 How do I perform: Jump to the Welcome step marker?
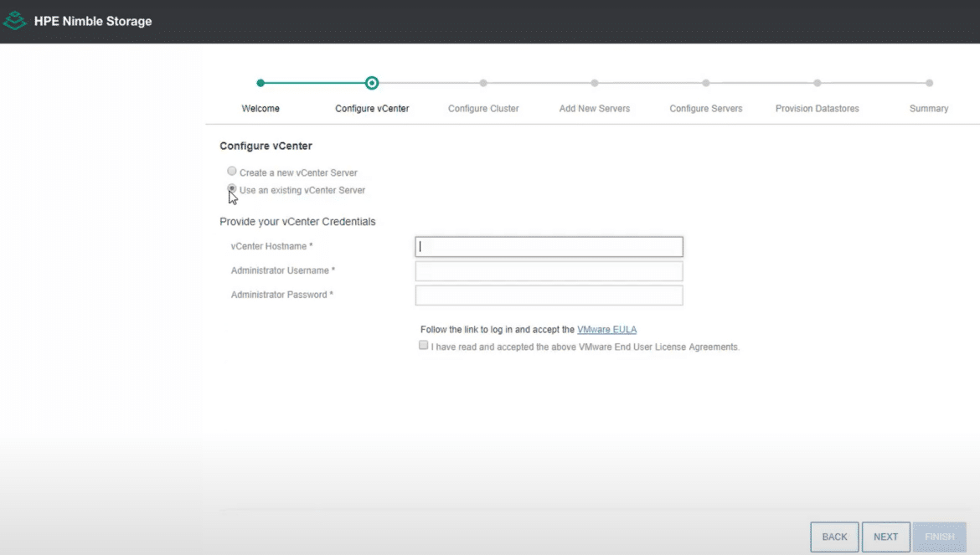tap(260, 83)
